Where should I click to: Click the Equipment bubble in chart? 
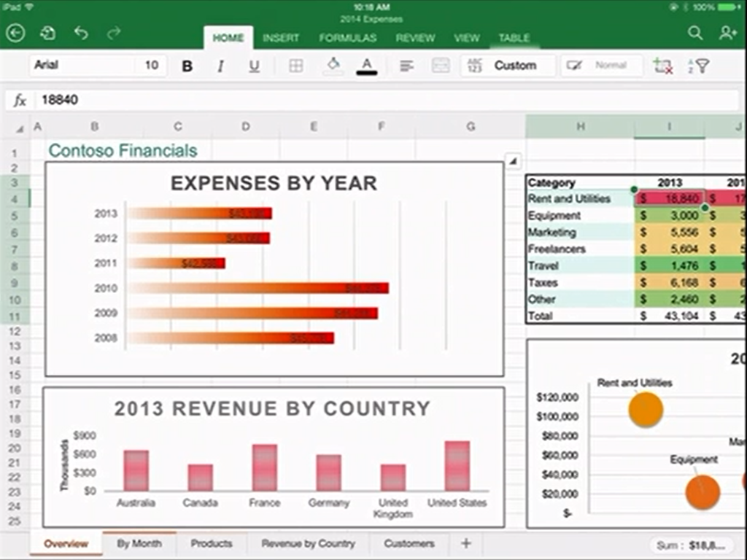pos(703,492)
